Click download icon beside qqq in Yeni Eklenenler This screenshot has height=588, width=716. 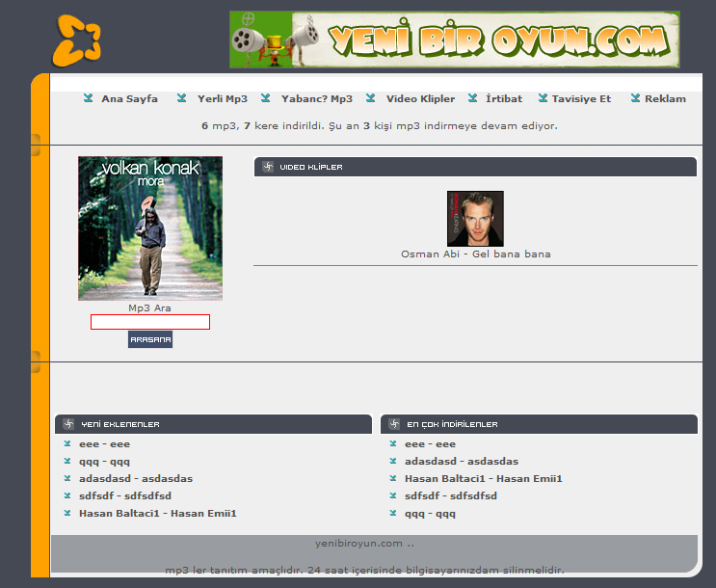(67, 461)
